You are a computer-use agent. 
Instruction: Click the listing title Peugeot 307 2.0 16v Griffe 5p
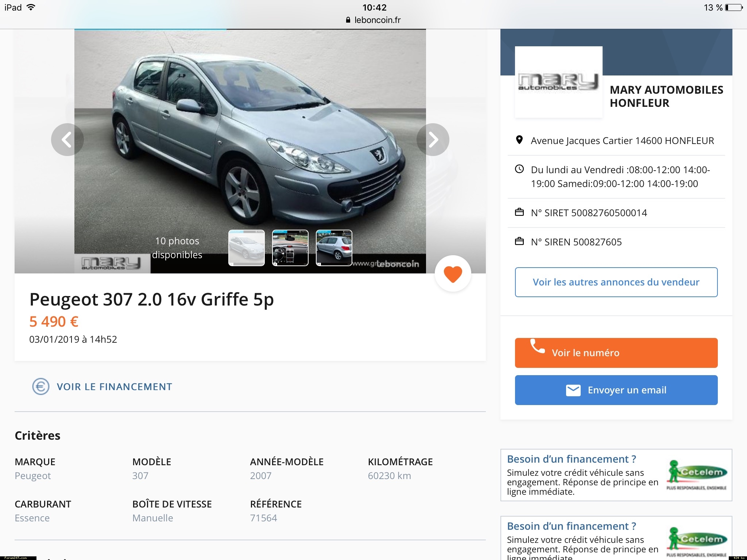pos(151,299)
